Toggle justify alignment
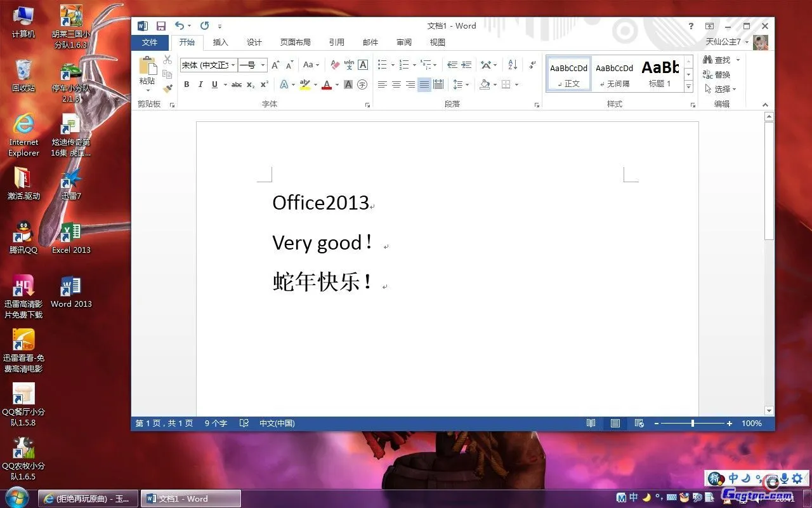This screenshot has width=812, height=508. (x=424, y=84)
